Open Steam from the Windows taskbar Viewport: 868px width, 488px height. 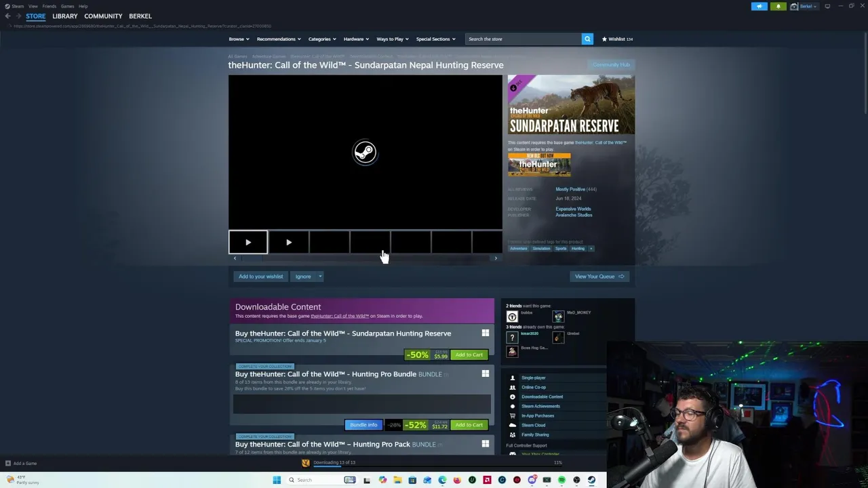coord(591,480)
